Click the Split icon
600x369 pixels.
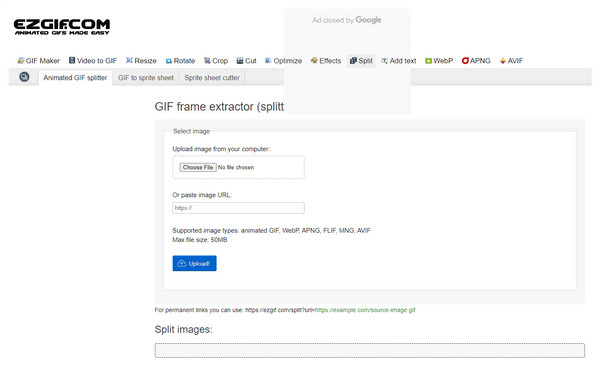[353, 60]
